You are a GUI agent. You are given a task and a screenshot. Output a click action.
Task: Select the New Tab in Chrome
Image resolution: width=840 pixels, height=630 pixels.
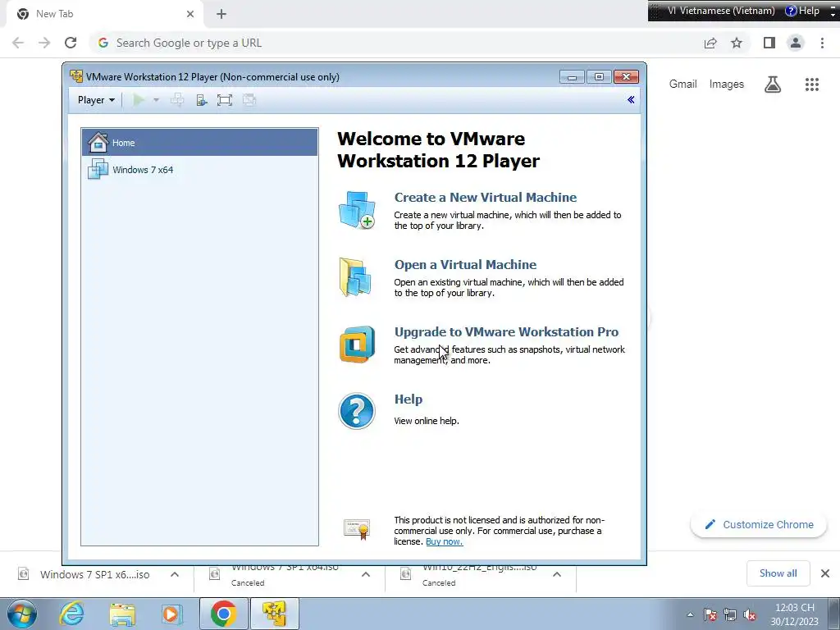[x=105, y=14]
